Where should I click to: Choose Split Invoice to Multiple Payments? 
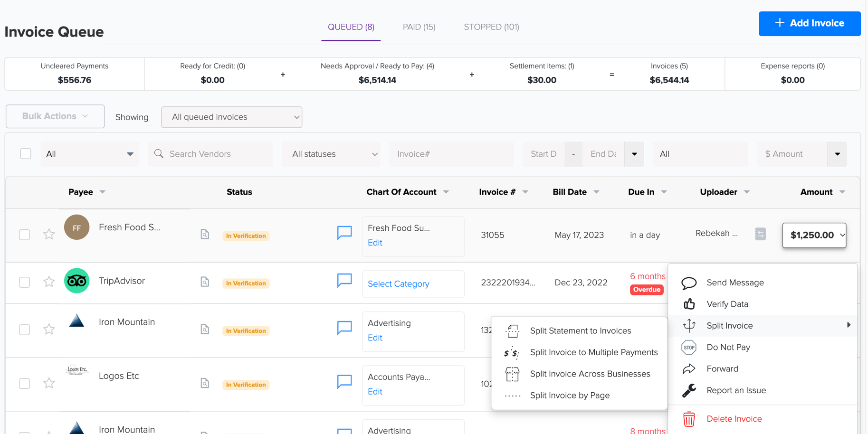[593, 352]
